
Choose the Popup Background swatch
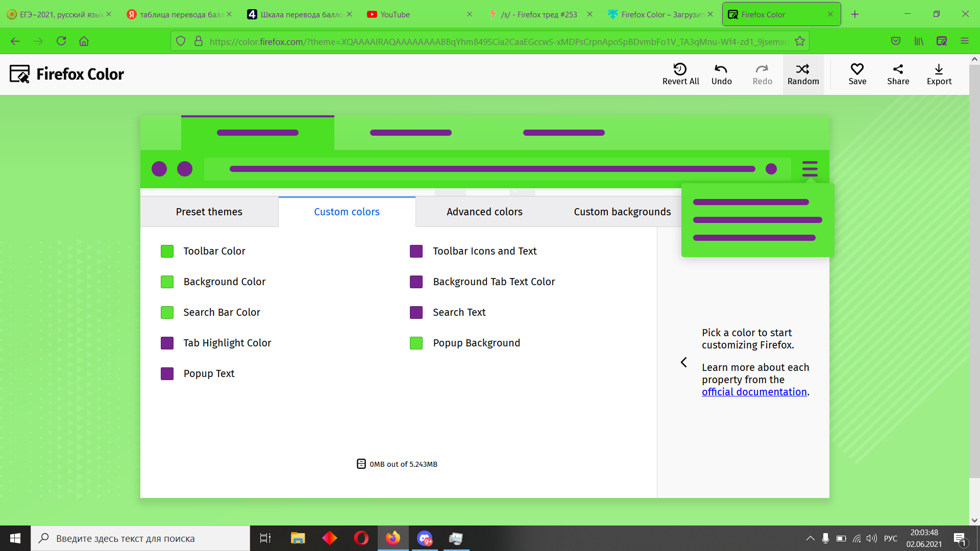click(416, 343)
